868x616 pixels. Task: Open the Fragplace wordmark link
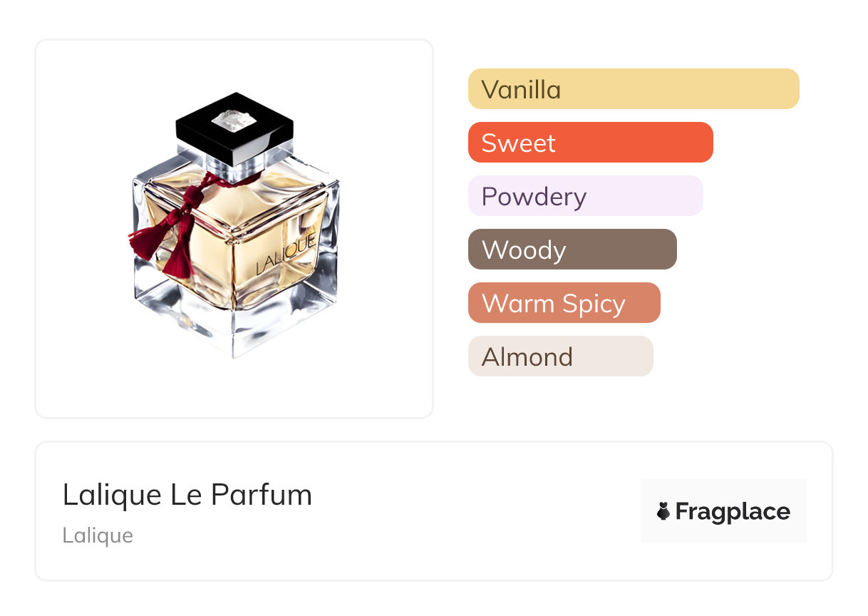tap(732, 511)
